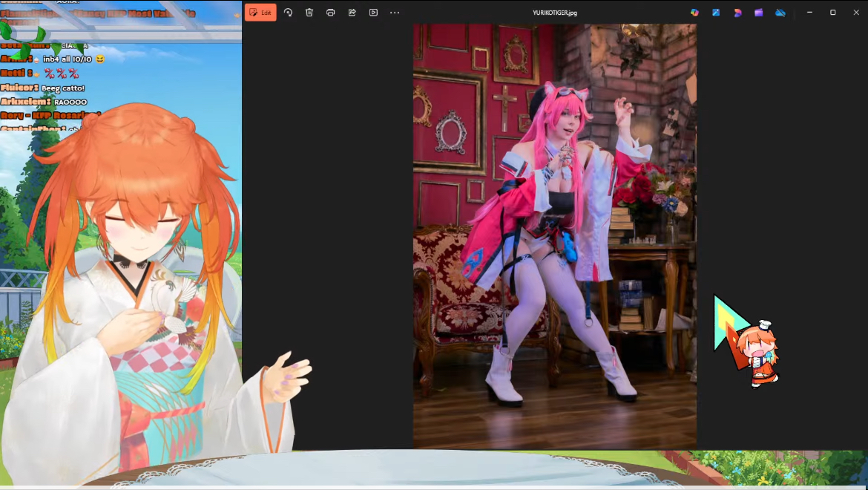
Task: Share the photo using the share icon
Action: point(352,12)
